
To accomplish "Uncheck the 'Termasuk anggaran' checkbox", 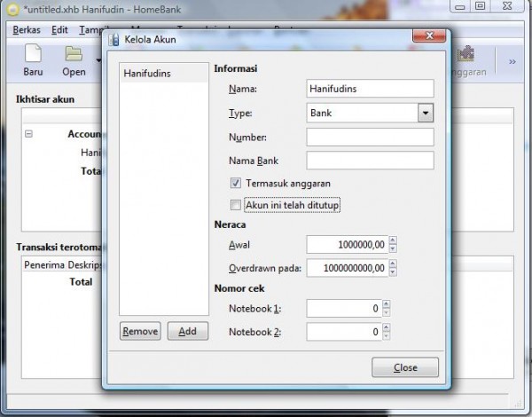I will (x=235, y=183).
